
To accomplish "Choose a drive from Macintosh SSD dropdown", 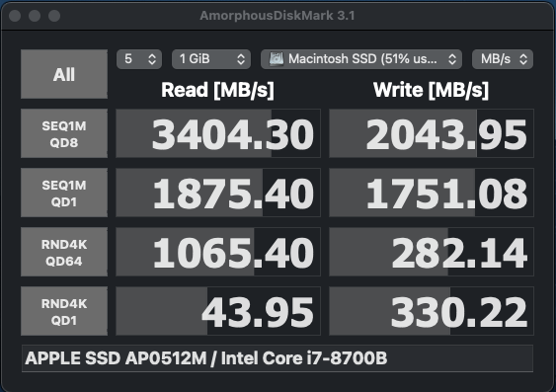I will (361, 59).
